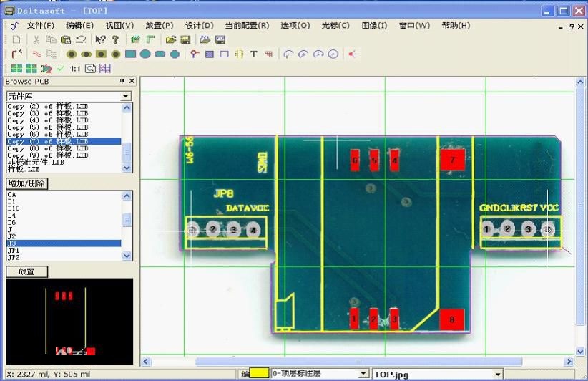
Task: Select the T text tool
Action: coord(254,54)
